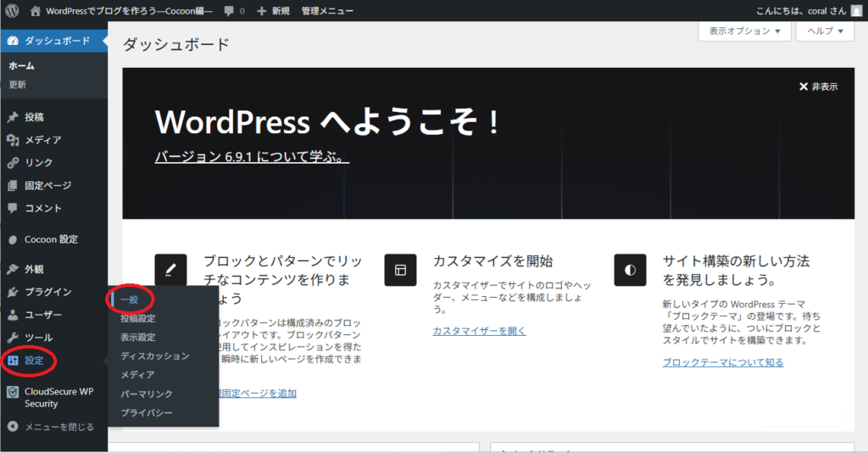Click the リンク label in the sidebar

(x=39, y=163)
